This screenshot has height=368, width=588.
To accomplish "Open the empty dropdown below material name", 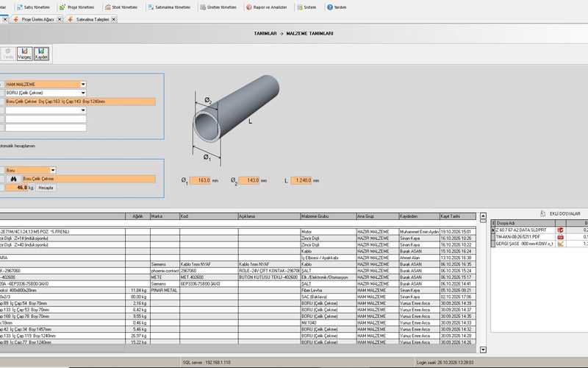I will 83,110.
